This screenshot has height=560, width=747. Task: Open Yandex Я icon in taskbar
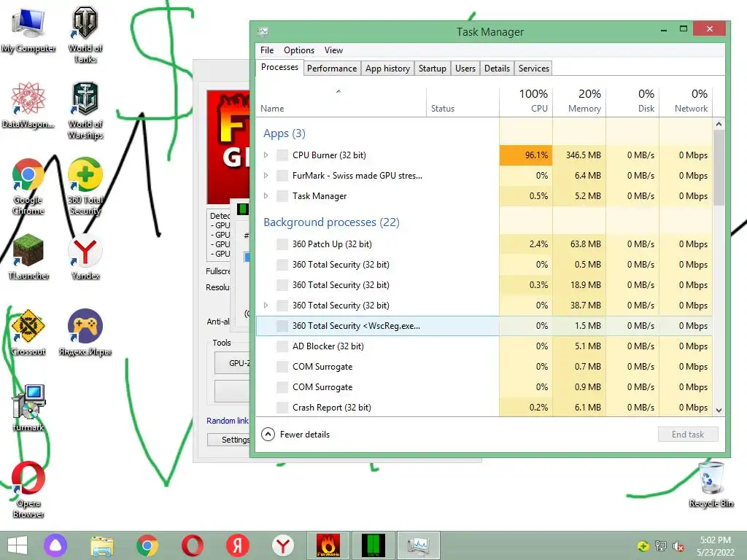click(x=238, y=545)
